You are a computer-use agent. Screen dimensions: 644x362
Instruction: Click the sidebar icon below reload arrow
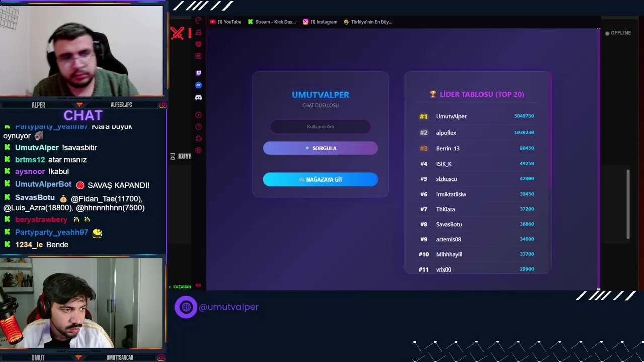click(x=198, y=33)
